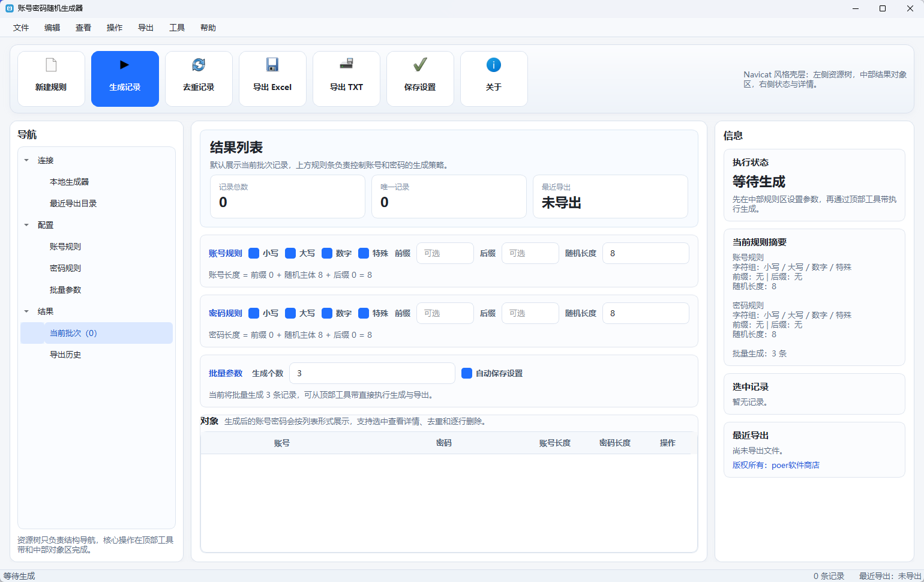
Task: Toggle 密码规则 数字 checkbox
Action: [327, 313]
